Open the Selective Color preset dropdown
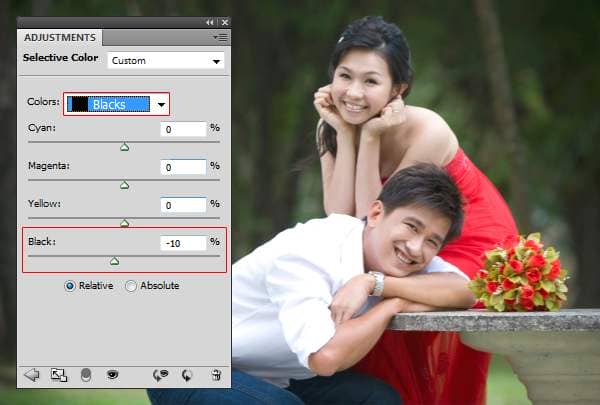The height and width of the screenshot is (405, 600). coord(166,60)
